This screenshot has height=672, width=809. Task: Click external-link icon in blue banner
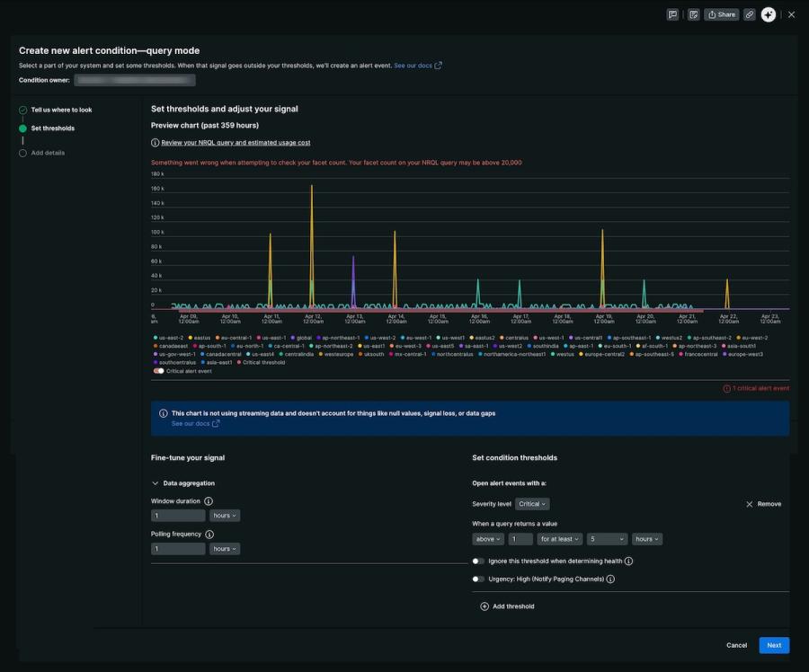click(216, 424)
